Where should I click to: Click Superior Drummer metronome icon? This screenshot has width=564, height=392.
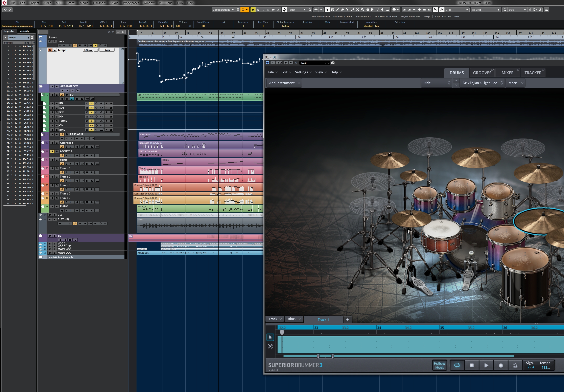[x=515, y=365]
